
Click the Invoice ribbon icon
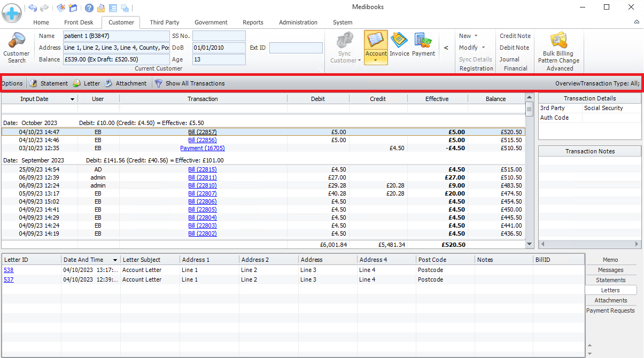pos(399,45)
